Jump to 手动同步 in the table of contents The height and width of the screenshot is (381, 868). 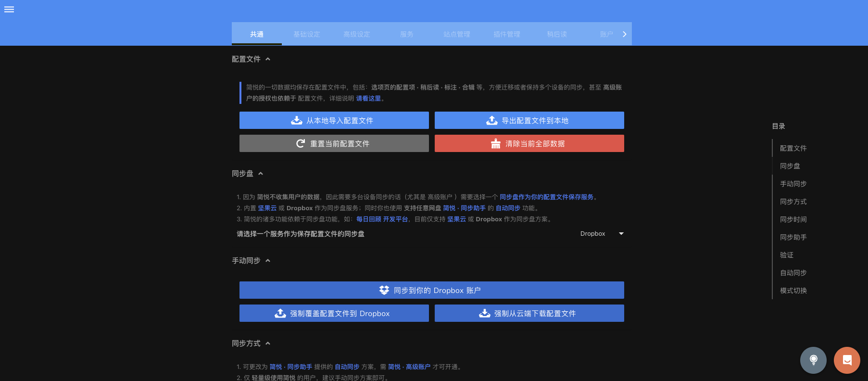pos(793,184)
